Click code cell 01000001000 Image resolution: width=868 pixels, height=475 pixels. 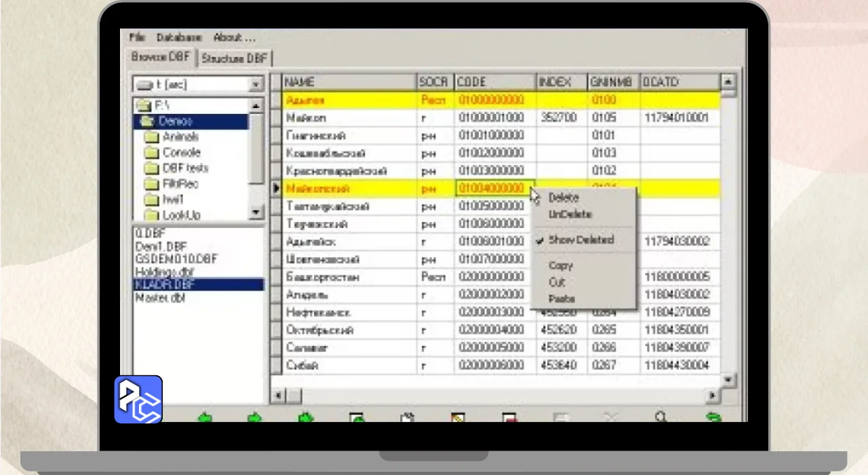click(x=495, y=118)
